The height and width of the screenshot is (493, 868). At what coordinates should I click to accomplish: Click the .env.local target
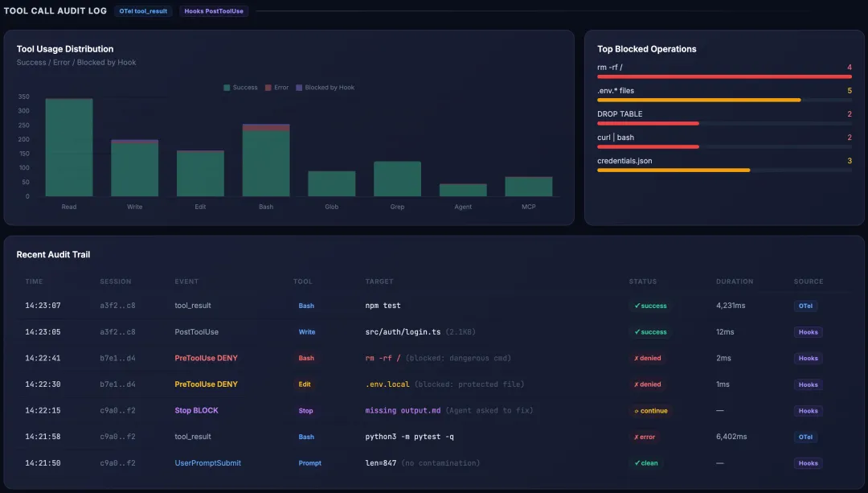pos(387,384)
